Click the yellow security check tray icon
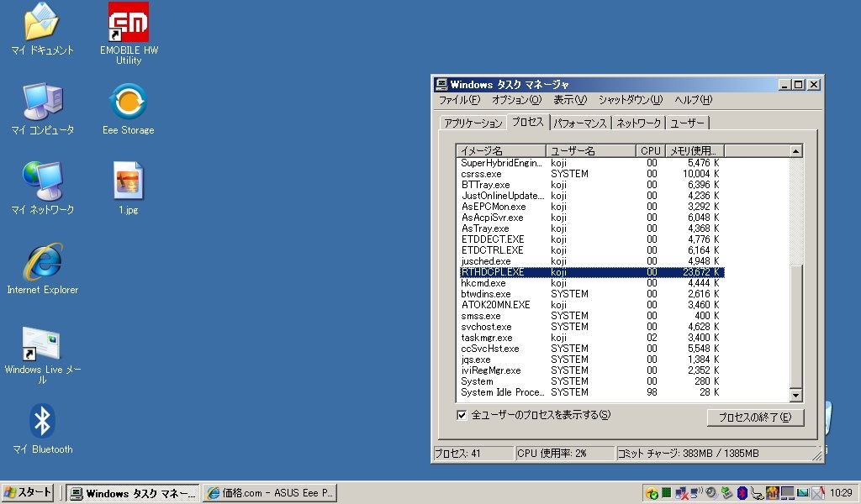 [652, 493]
